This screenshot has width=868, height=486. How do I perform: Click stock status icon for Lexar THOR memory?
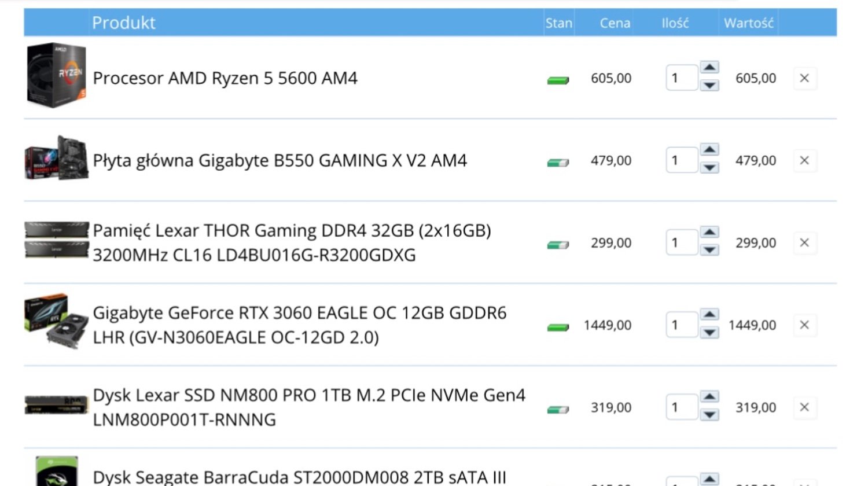point(558,245)
